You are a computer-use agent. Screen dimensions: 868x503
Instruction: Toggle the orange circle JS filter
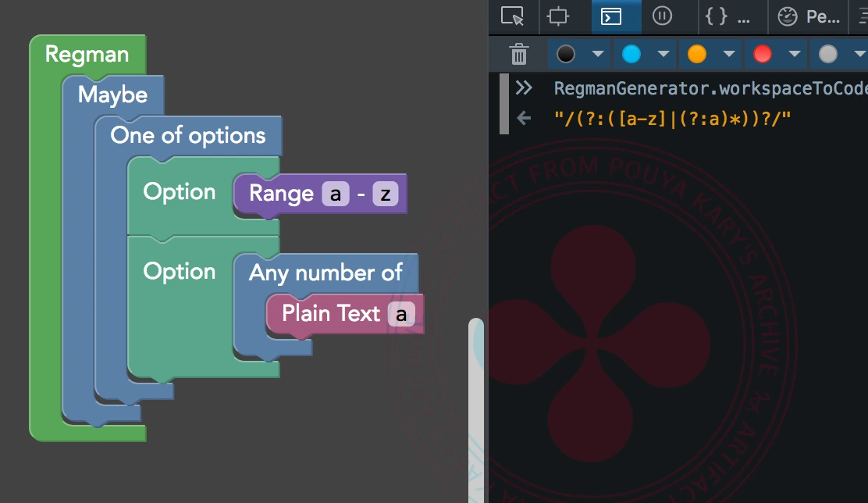point(696,54)
